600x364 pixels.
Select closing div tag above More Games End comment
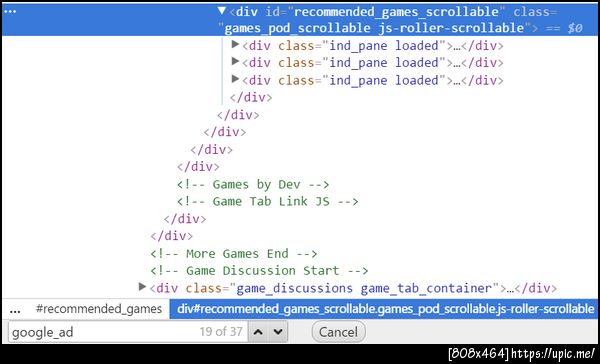click(171, 236)
